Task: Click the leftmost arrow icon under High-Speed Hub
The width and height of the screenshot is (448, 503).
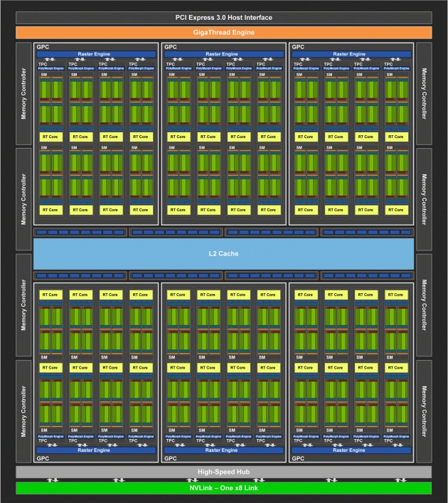Action: (53, 480)
